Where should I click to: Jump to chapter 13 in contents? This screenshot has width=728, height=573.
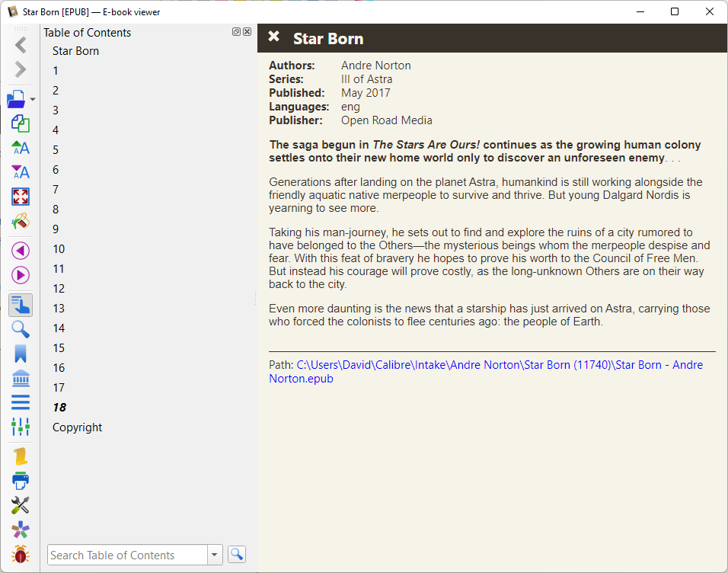pos(59,309)
